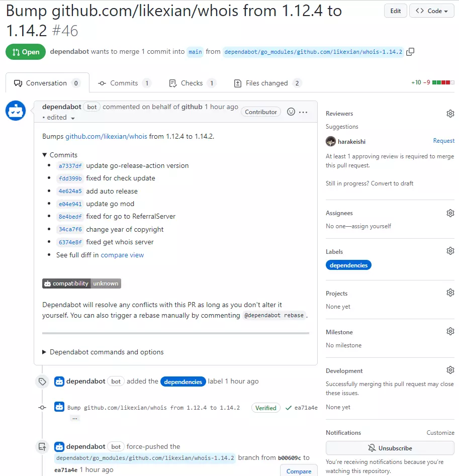This screenshot has width=459, height=476.
Task: Click the main branch label
Action: tap(195, 52)
